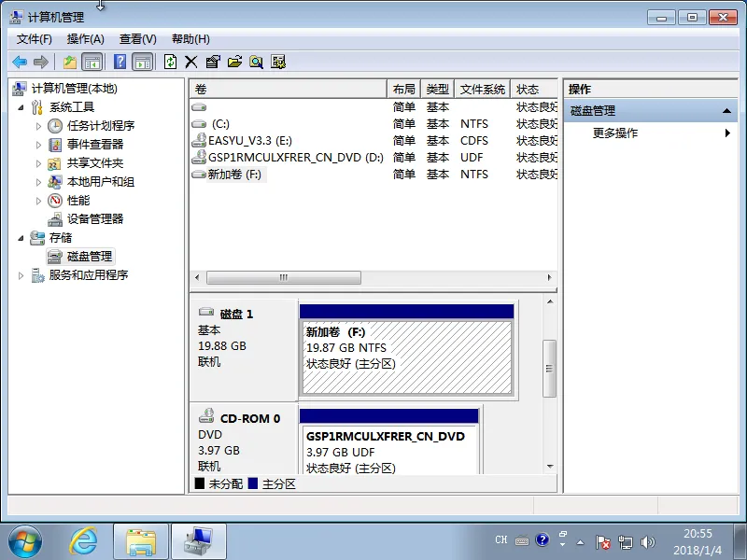The height and width of the screenshot is (560, 747).
Task: Select the EASYU_V3.3 (E:) volume row
Action: [x=373, y=141]
